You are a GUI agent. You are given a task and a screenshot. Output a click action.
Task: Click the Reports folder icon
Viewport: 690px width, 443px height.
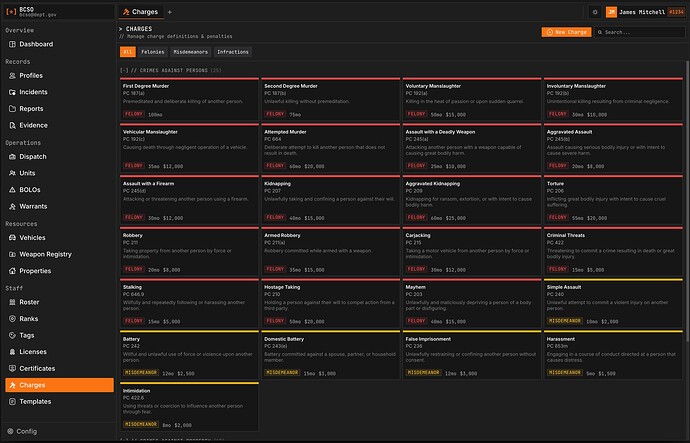pyautogui.click(x=12, y=109)
